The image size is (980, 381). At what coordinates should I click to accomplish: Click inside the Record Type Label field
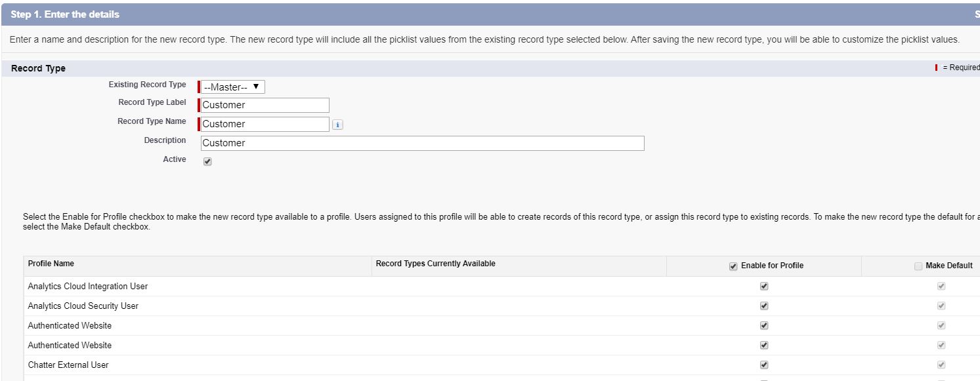(263, 105)
